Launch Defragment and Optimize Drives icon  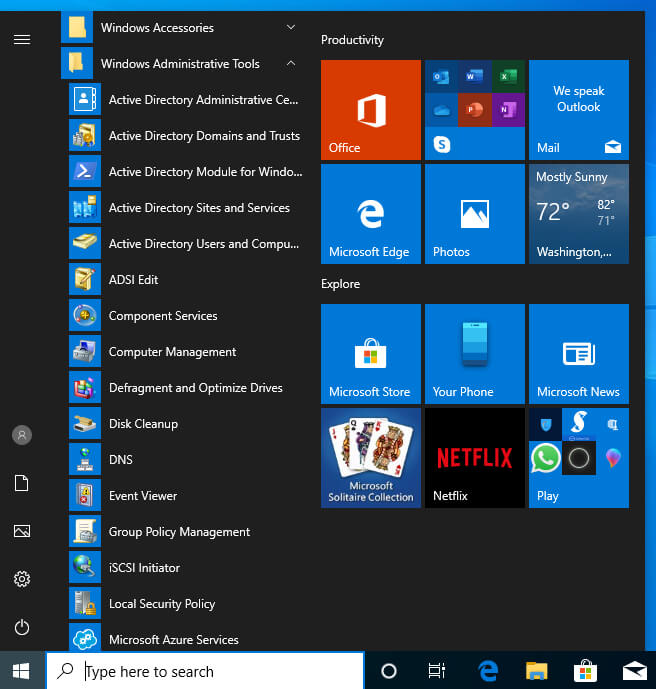click(85, 388)
